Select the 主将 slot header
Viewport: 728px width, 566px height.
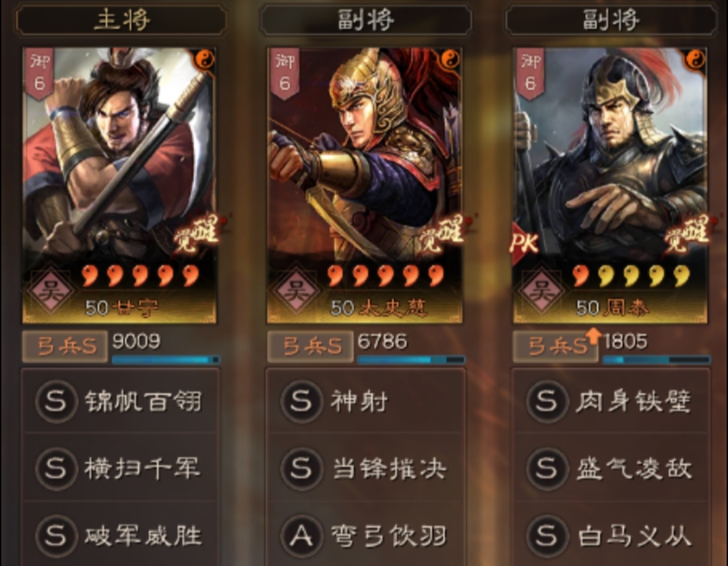[121, 20]
